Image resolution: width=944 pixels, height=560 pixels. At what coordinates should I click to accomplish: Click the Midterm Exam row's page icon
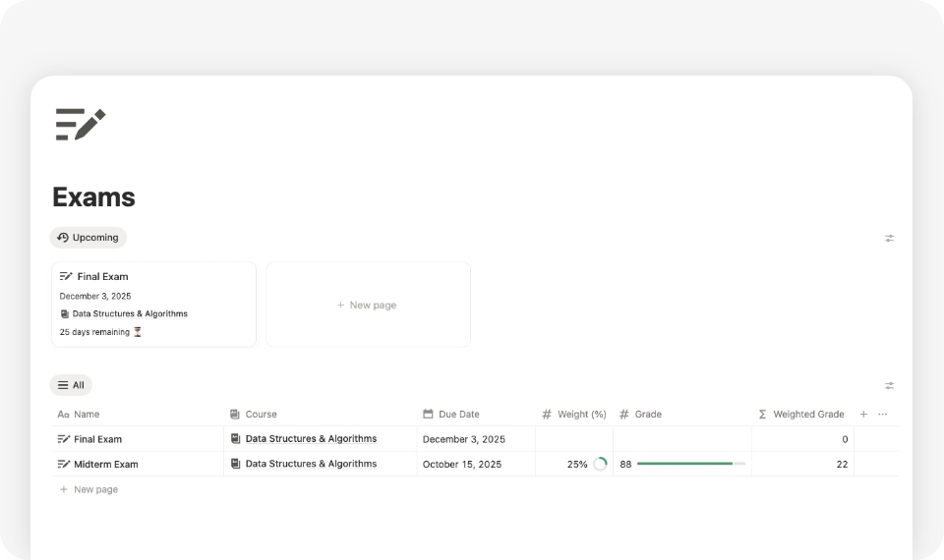(64, 464)
